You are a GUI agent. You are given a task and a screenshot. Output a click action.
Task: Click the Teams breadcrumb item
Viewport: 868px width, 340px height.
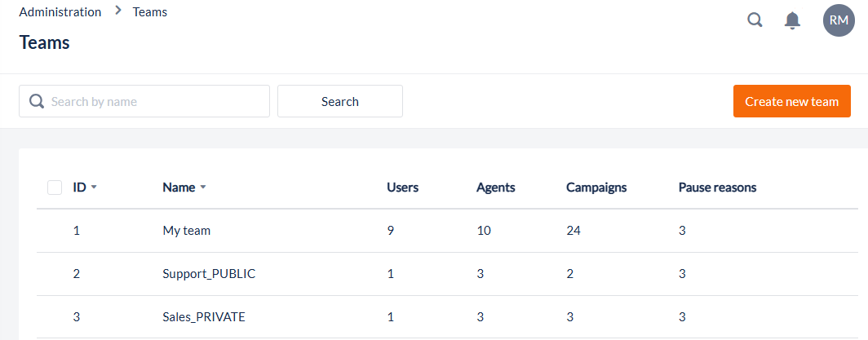point(150,12)
